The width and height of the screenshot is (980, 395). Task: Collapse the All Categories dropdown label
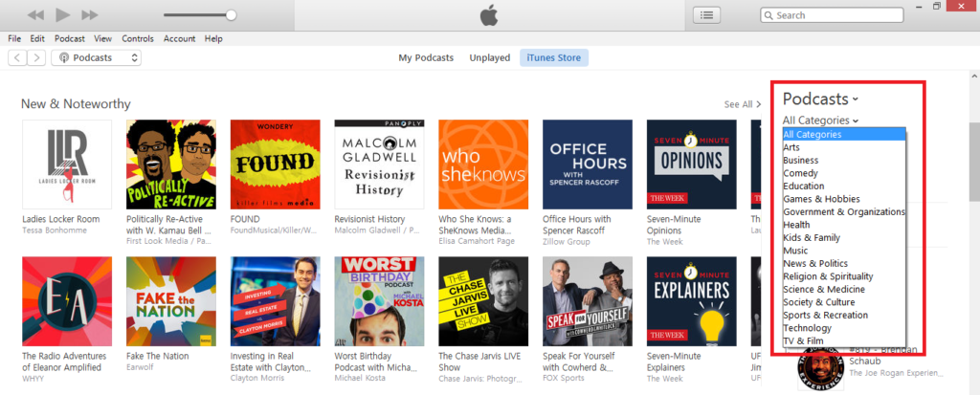click(820, 120)
